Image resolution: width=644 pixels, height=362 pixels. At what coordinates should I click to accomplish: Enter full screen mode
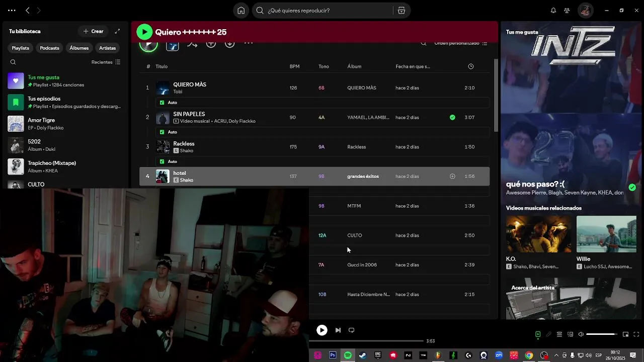[x=636, y=334]
